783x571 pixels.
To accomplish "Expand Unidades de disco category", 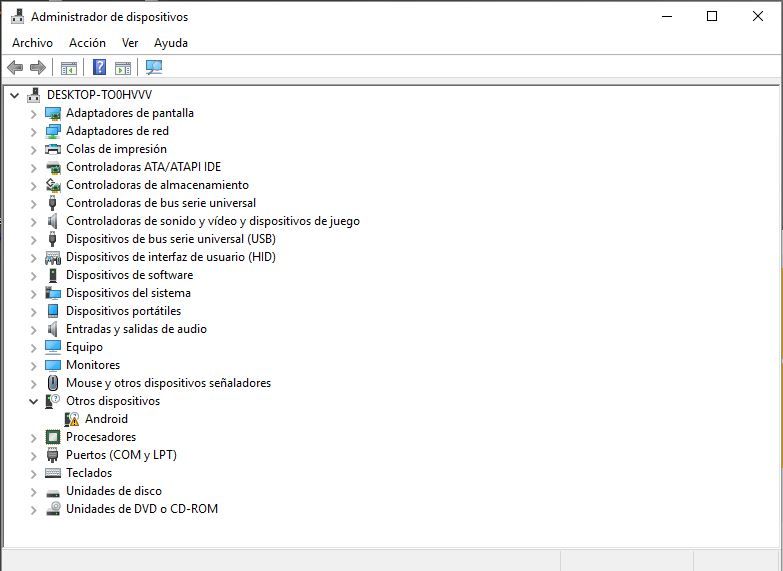I will 33,491.
